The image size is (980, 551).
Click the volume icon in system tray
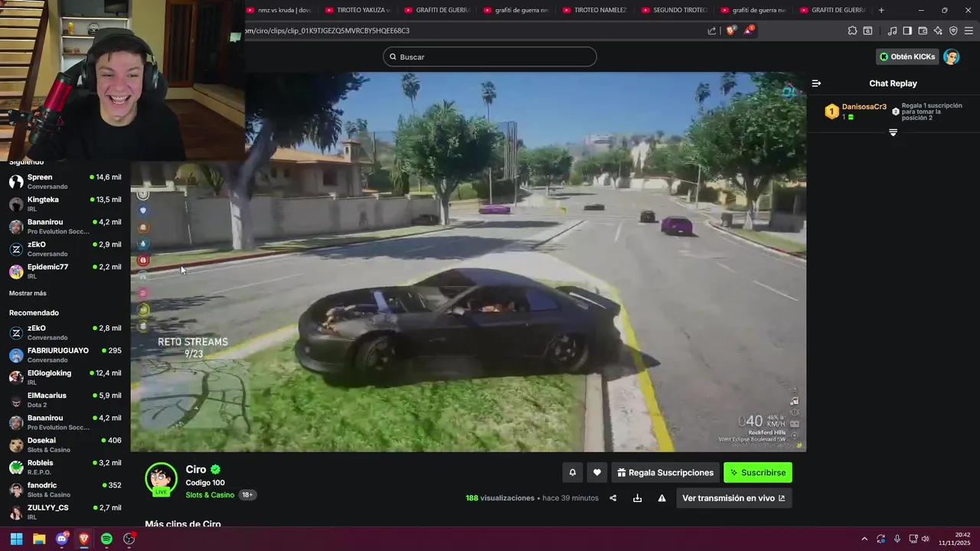[925, 539]
